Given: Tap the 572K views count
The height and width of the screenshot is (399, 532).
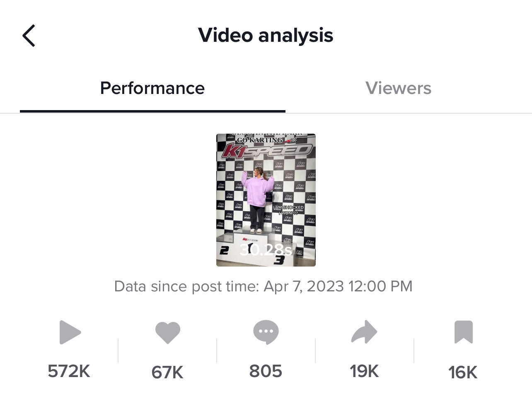Looking at the screenshot, I should 69,371.
